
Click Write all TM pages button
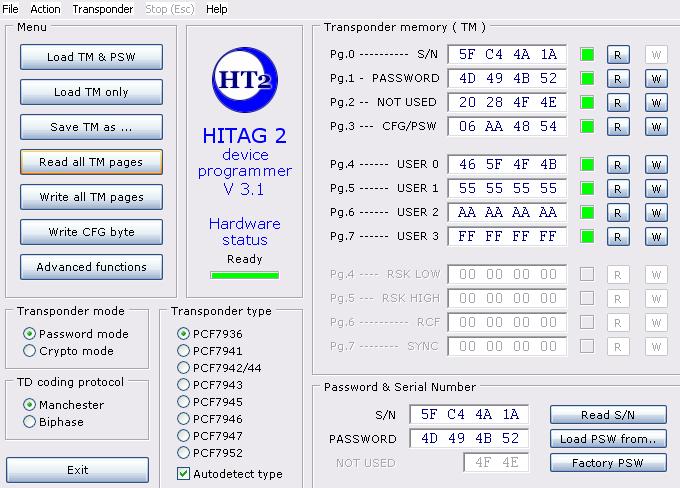click(x=91, y=197)
